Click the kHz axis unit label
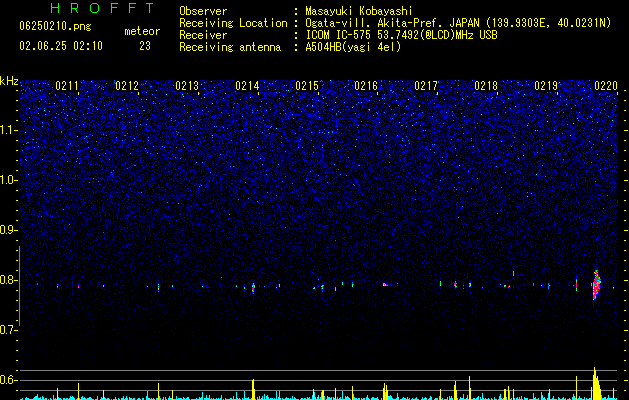This screenshot has width=629, height=400. pyautogui.click(x=9, y=81)
